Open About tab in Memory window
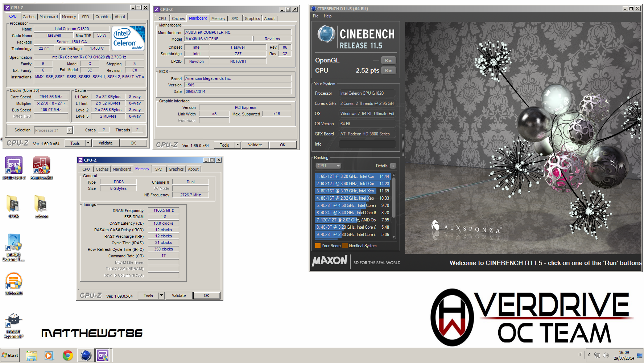The image size is (644, 363). click(x=193, y=169)
